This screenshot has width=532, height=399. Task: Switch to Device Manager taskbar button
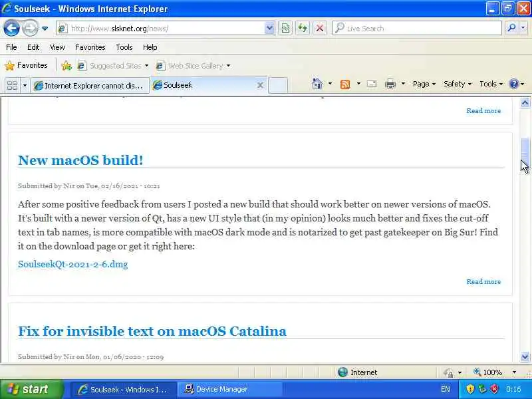(x=229, y=390)
